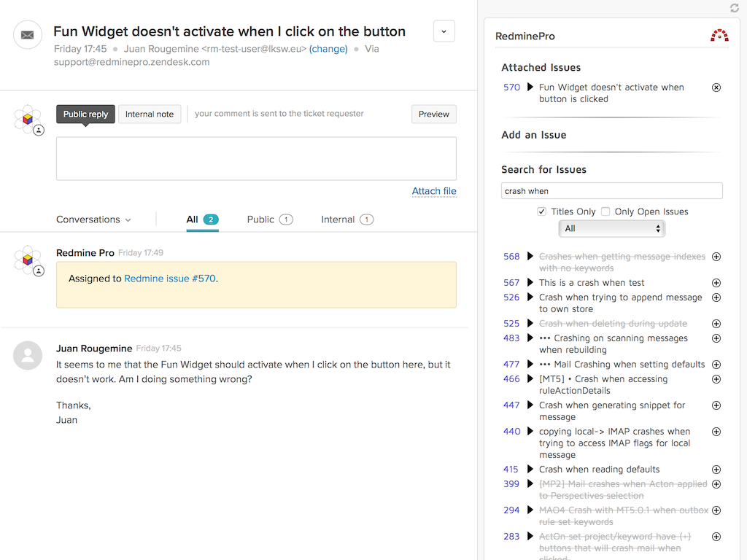Viewport: 747px width, 560px height.
Task: Click the Redmine Pro avatar in the thread
Action: (27, 260)
